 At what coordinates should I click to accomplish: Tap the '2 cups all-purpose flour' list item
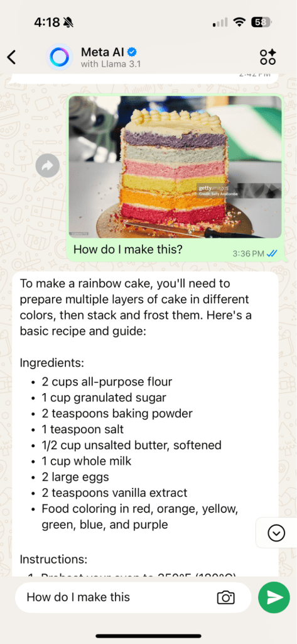coord(107,382)
